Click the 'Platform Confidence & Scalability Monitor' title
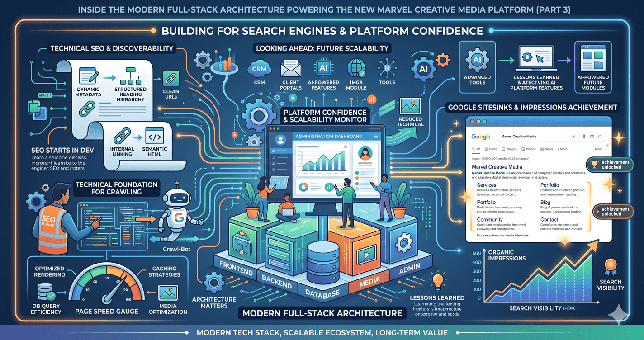Viewport: 644px width, 340px height. [325, 116]
